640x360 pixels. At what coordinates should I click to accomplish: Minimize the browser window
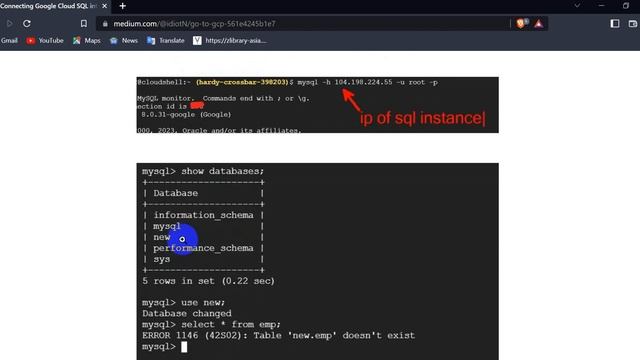click(601, 6)
